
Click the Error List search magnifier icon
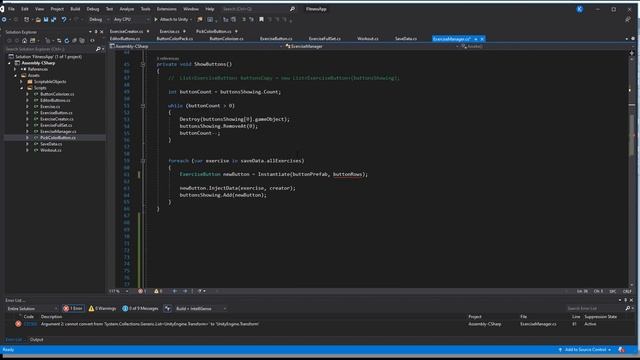click(x=628, y=308)
